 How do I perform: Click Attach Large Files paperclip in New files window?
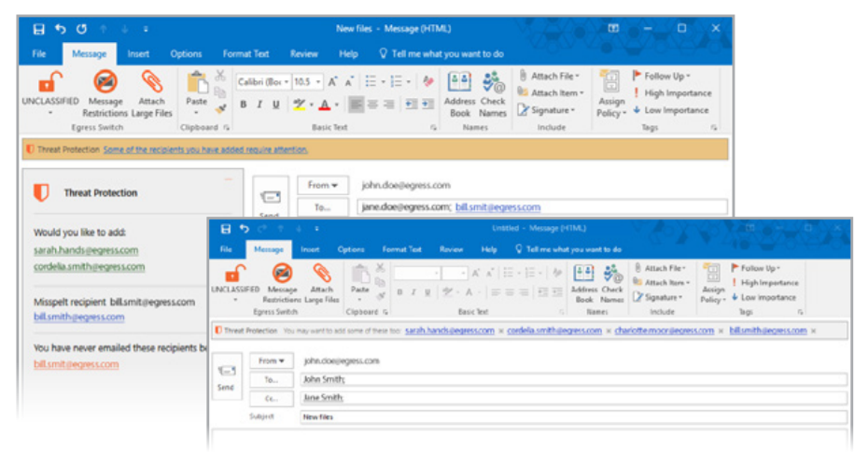point(152,94)
